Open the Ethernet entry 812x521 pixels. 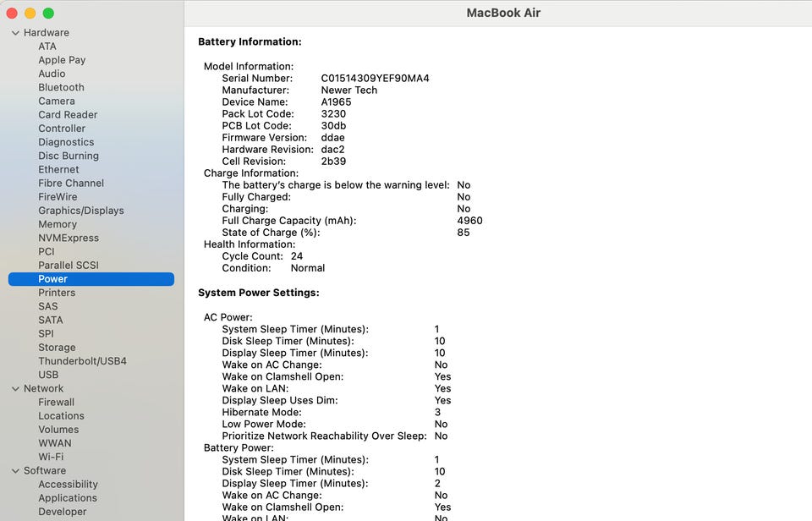[x=58, y=169]
